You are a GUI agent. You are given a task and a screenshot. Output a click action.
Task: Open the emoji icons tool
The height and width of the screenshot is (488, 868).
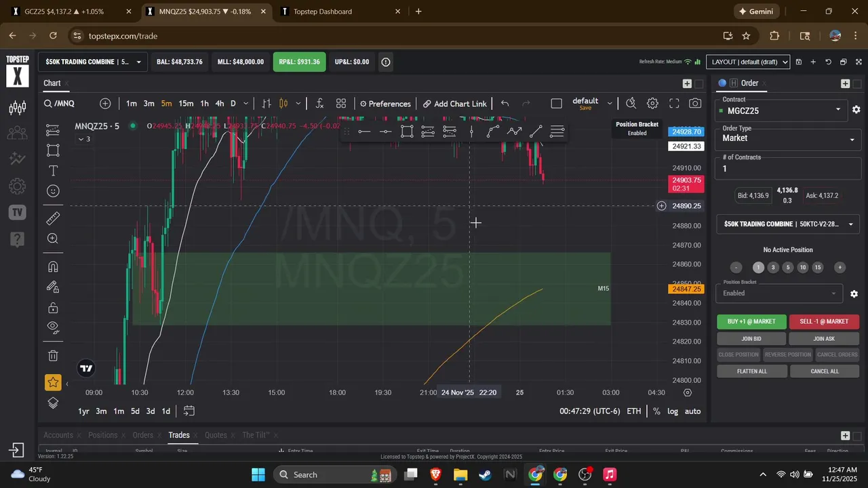pos(53,191)
